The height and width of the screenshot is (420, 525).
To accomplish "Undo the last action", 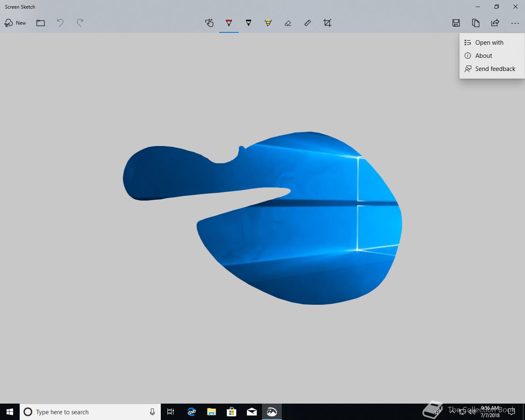I will pyautogui.click(x=60, y=23).
